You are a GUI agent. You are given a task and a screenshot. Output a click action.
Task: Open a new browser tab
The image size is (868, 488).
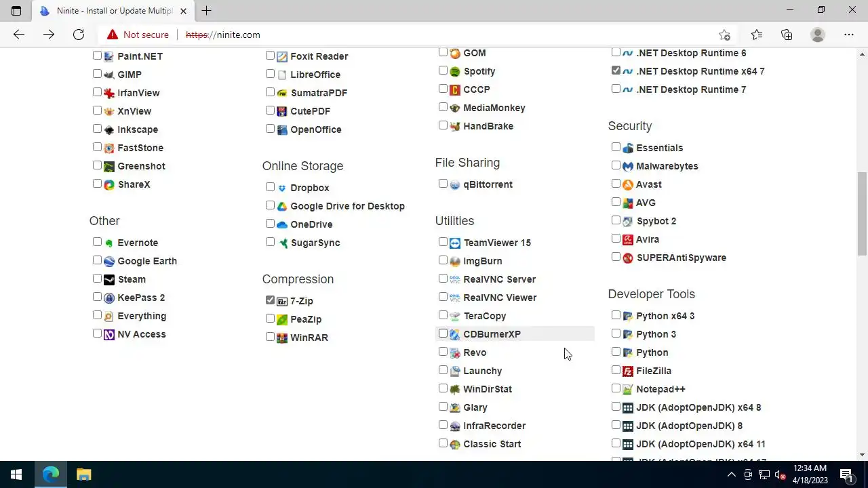[206, 11]
